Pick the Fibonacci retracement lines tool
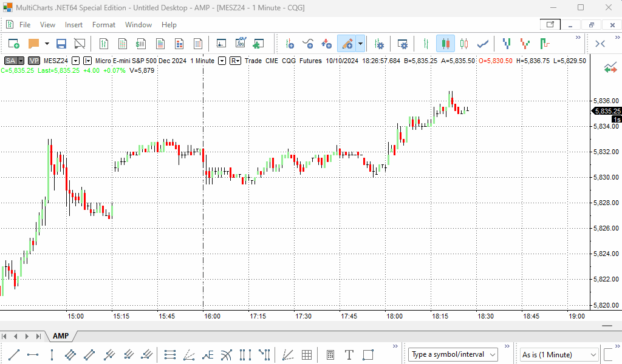This screenshot has width=622, height=364. tap(170, 354)
